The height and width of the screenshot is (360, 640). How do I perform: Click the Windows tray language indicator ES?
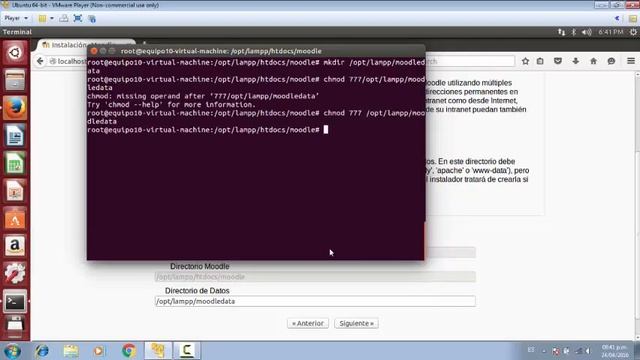(531, 350)
